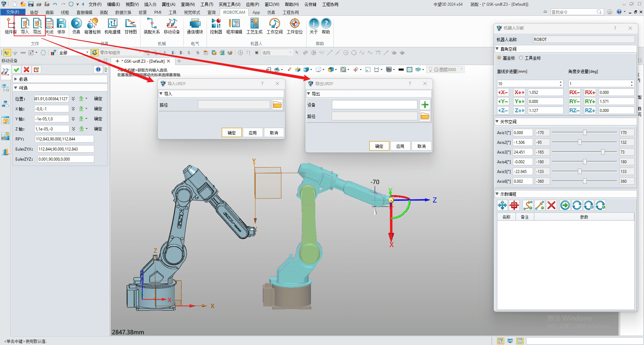Click green plus icon in 导出URDF dialog

coord(425,105)
